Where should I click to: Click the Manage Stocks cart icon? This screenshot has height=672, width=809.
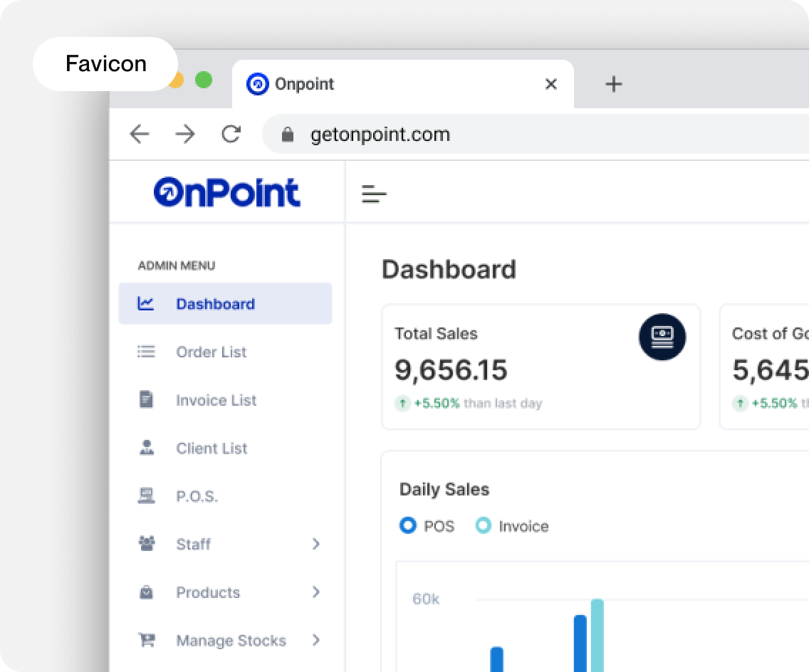[147, 640]
